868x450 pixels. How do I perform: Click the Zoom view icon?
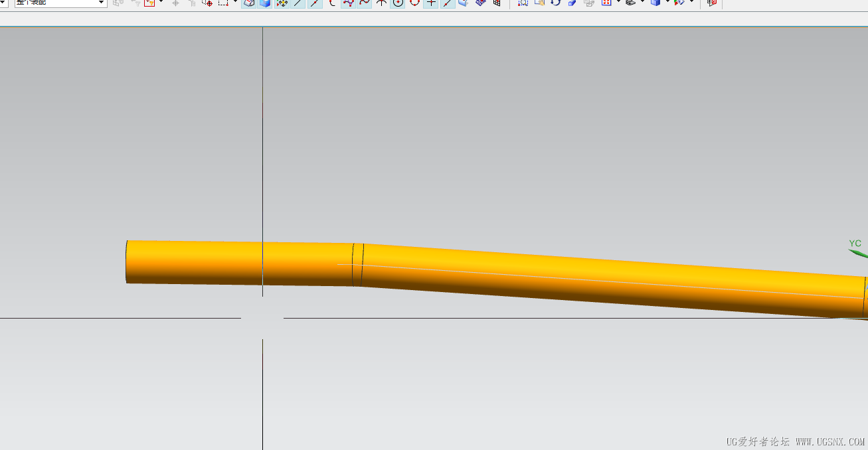coord(539,3)
